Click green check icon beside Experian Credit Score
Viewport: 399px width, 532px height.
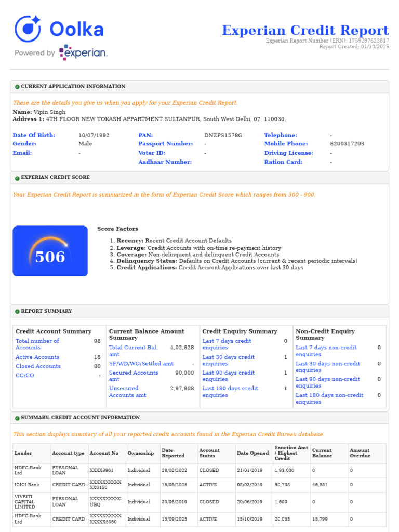(x=17, y=178)
